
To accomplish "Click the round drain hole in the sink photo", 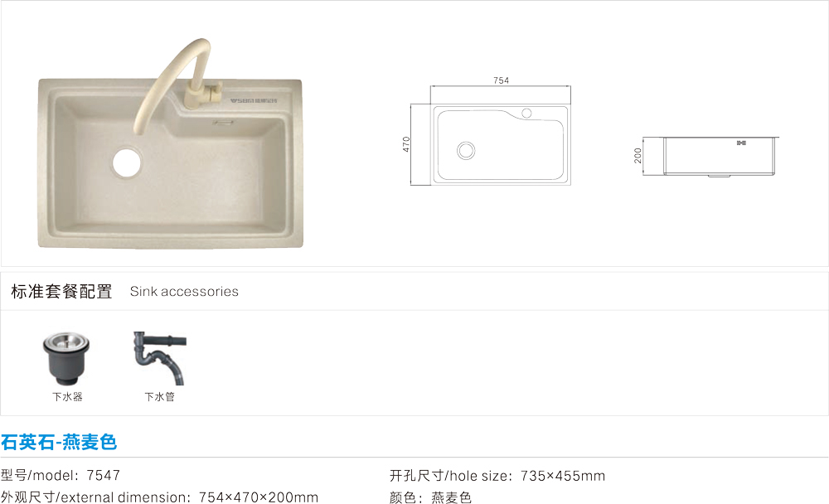I will [127, 162].
